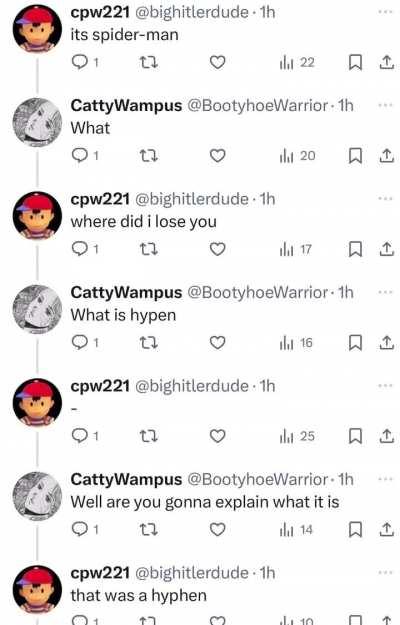Like the "What is hypen" tweet
The height and width of the screenshot is (625, 400).
coord(218,342)
